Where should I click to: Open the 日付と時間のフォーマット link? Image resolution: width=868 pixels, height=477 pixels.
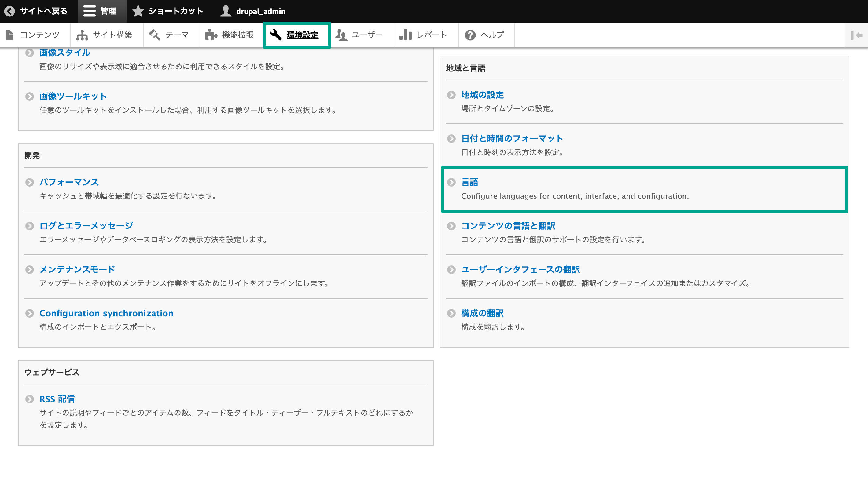tap(512, 138)
